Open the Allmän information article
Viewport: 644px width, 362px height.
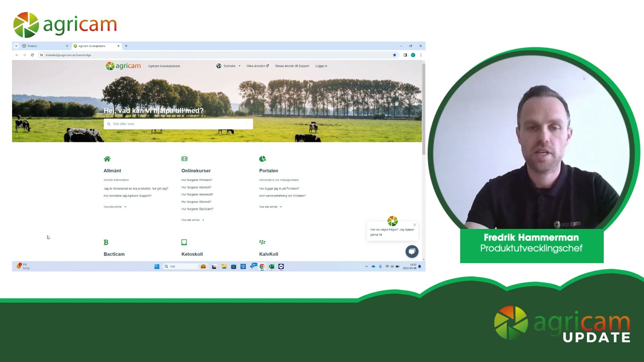[116, 180]
